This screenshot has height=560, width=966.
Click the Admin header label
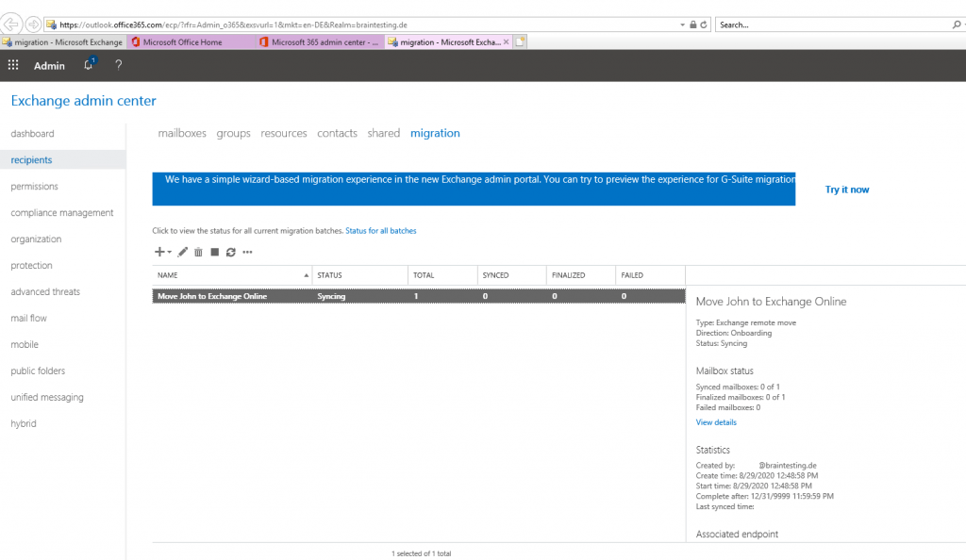click(49, 65)
